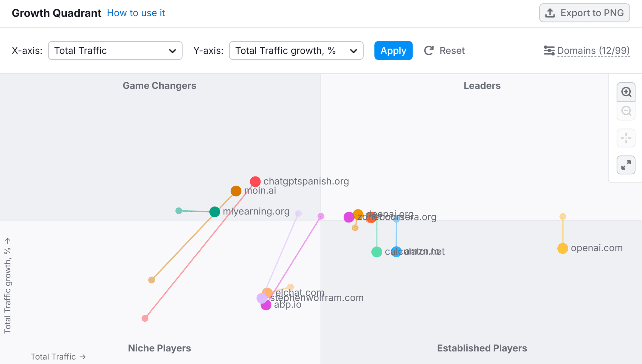Image resolution: width=642 pixels, height=364 pixels.
Task: Click the Game Changers quadrant label
Action: click(159, 86)
